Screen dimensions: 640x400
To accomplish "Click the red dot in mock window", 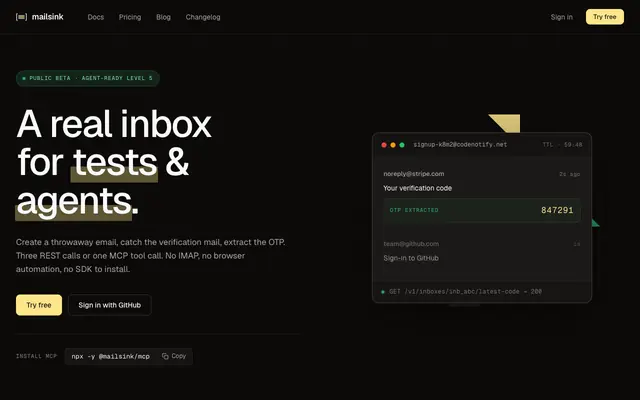I will click(x=384, y=145).
